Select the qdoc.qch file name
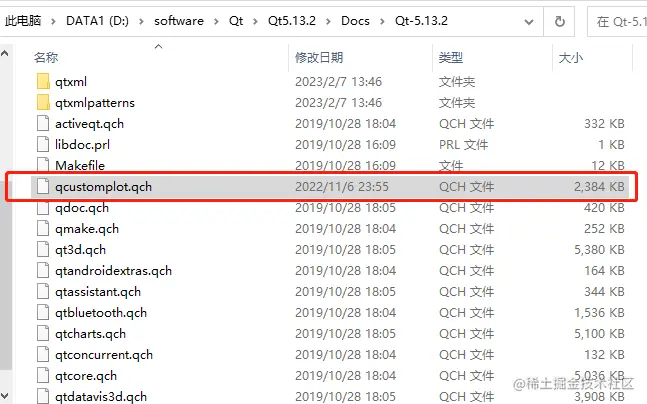647x404 pixels. pyautogui.click(x=82, y=208)
